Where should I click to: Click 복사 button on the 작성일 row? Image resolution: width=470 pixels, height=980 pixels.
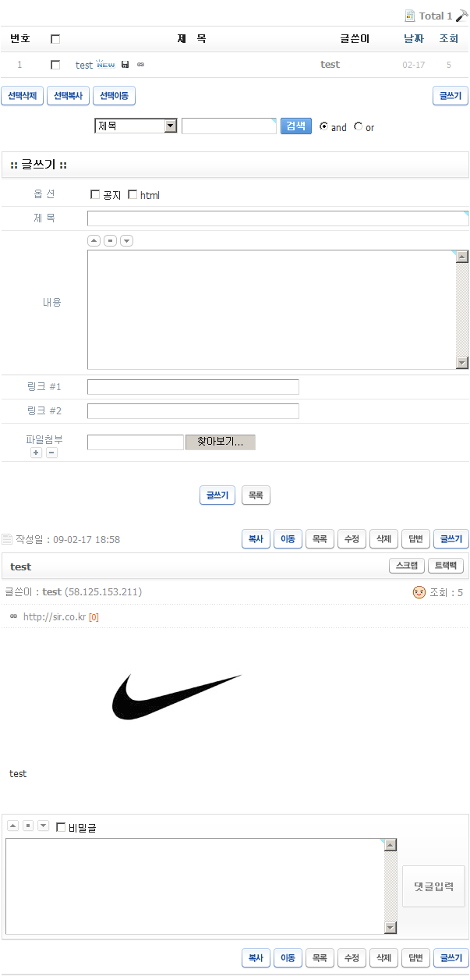[256, 538]
